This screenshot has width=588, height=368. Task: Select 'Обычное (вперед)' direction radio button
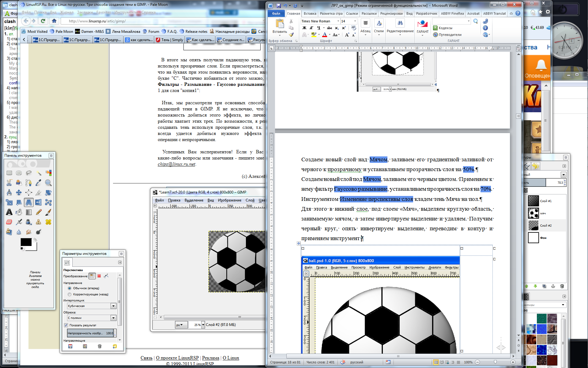pyautogui.click(x=70, y=288)
